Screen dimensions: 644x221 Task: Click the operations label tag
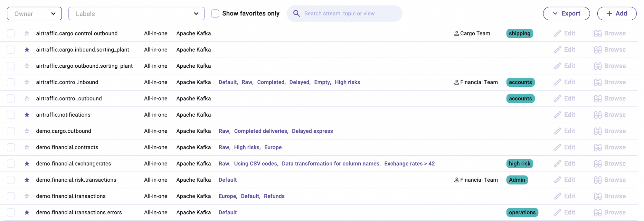(x=522, y=212)
